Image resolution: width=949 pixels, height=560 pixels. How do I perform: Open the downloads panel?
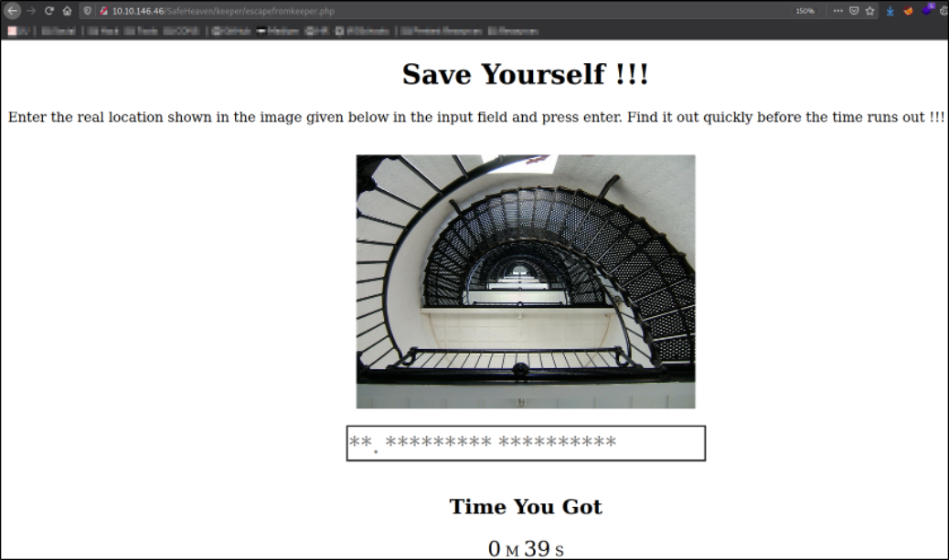(890, 11)
